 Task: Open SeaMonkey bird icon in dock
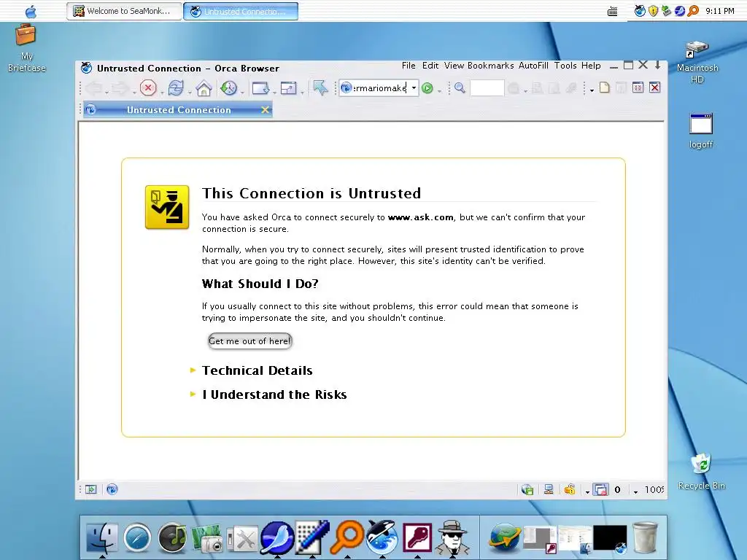(276, 538)
